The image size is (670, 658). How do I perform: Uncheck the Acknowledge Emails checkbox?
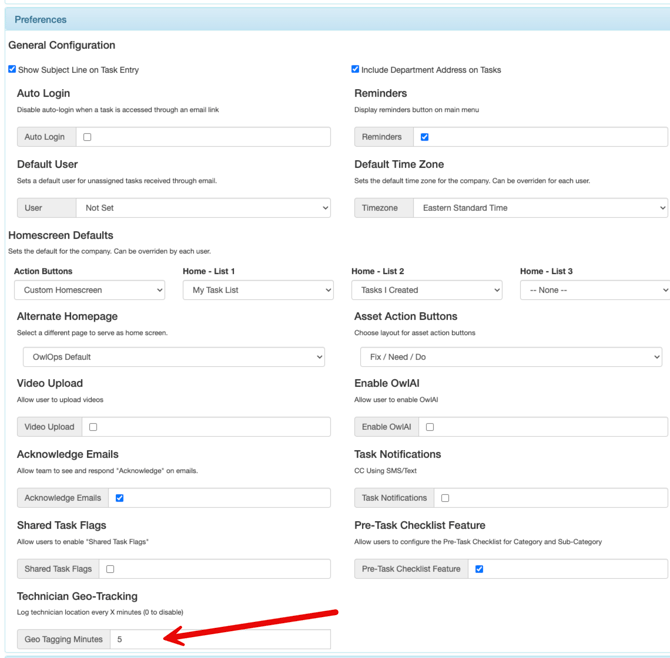point(120,498)
